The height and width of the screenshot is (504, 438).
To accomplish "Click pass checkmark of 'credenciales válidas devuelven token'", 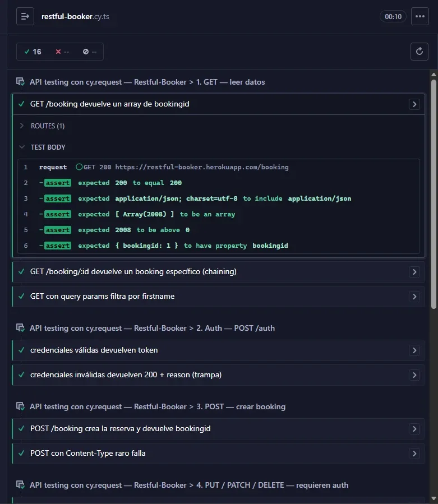I will click(x=21, y=350).
